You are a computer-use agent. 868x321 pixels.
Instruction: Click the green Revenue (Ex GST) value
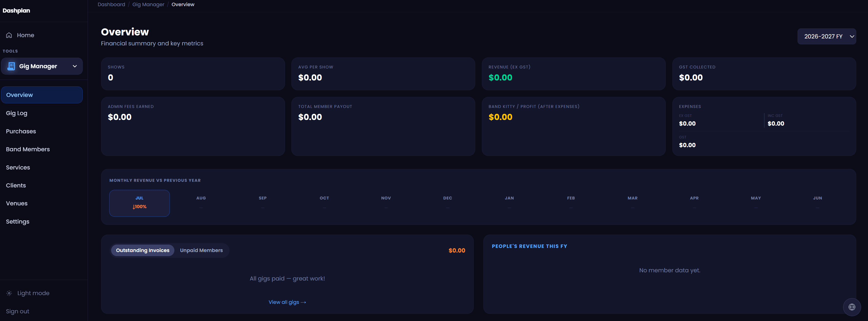[500, 78]
